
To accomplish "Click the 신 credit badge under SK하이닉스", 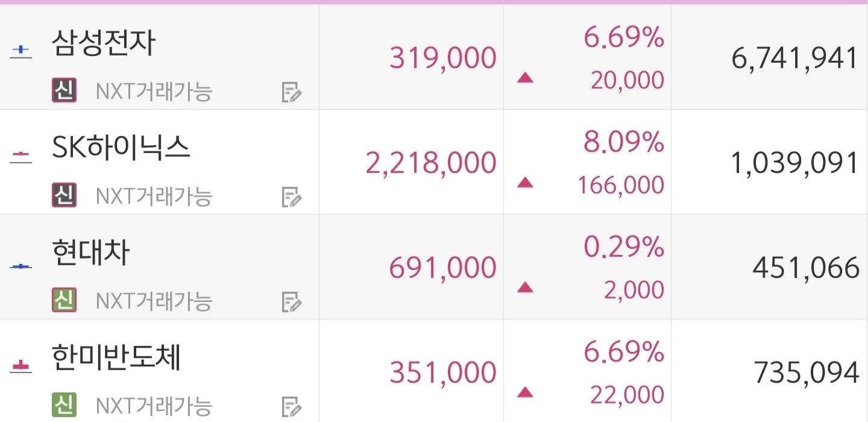I will pyautogui.click(x=64, y=195).
